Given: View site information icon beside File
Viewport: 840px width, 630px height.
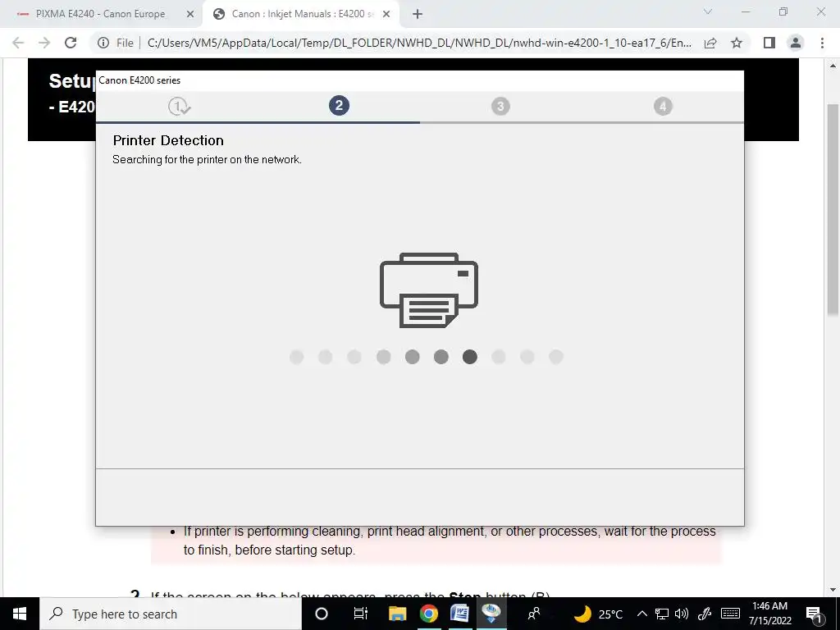Looking at the screenshot, I should click(x=103, y=43).
